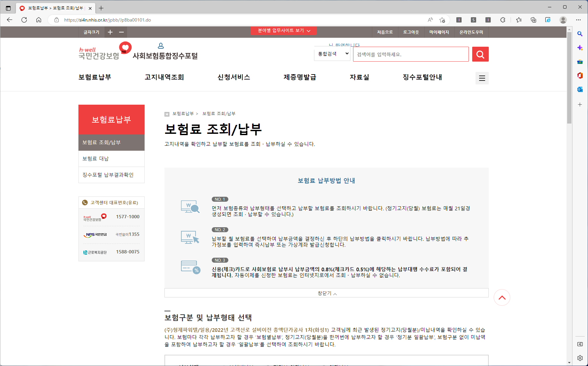Open Outlook icon in sidebar
Screen dimensions: 588x366
(x=580, y=89)
